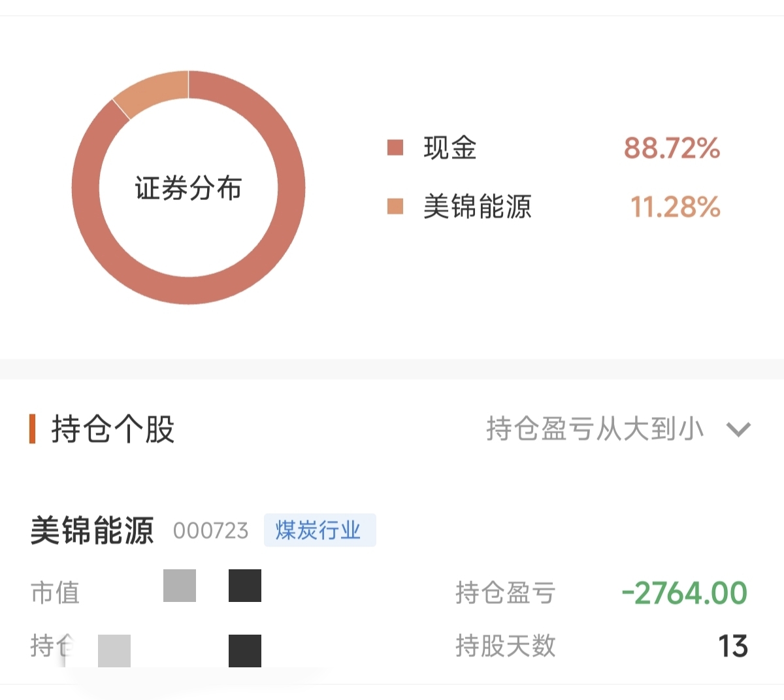Click the 煤炭行业 industry tag
Screen dimensions: 784x700
[319, 530]
